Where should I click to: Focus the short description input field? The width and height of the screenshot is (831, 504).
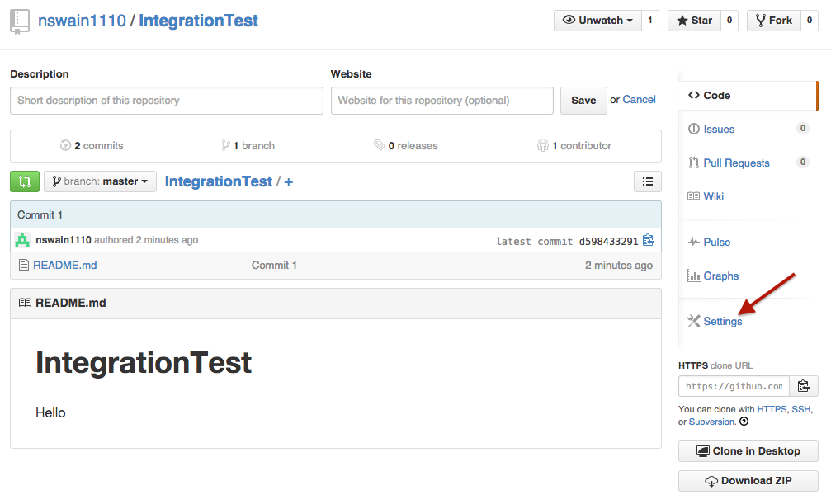pyautogui.click(x=167, y=101)
